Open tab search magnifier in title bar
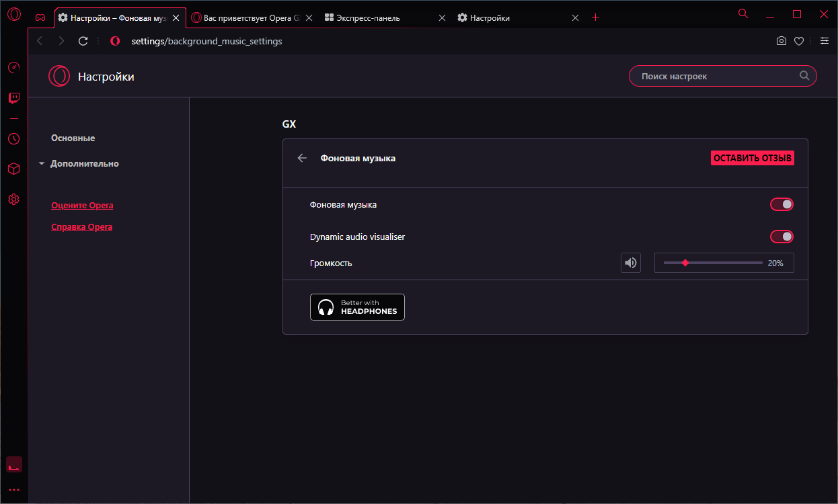 (743, 13)
